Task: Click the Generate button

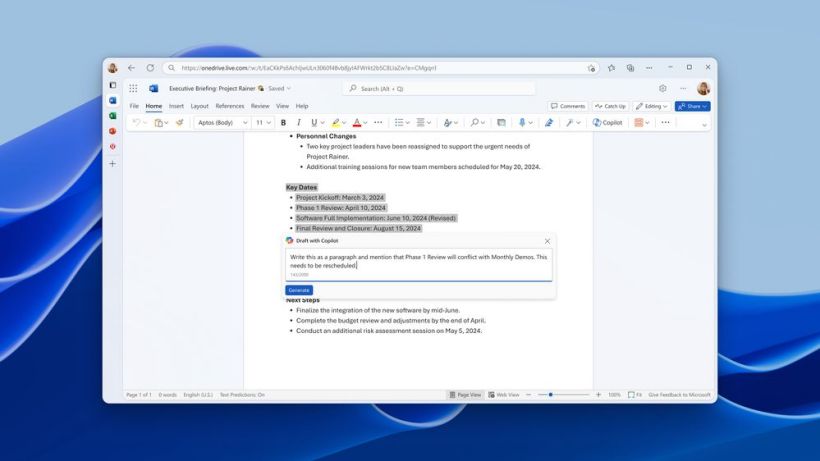Action: click(299, 290)
